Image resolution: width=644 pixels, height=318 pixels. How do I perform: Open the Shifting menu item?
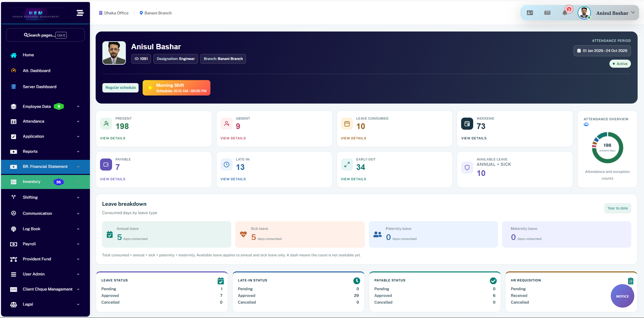[x=45, y=197]
